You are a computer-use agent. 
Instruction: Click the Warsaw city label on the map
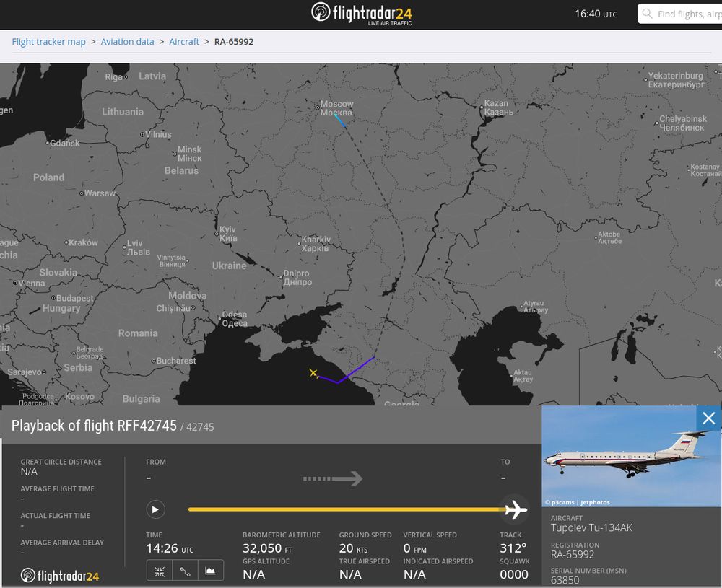[100, 193]
